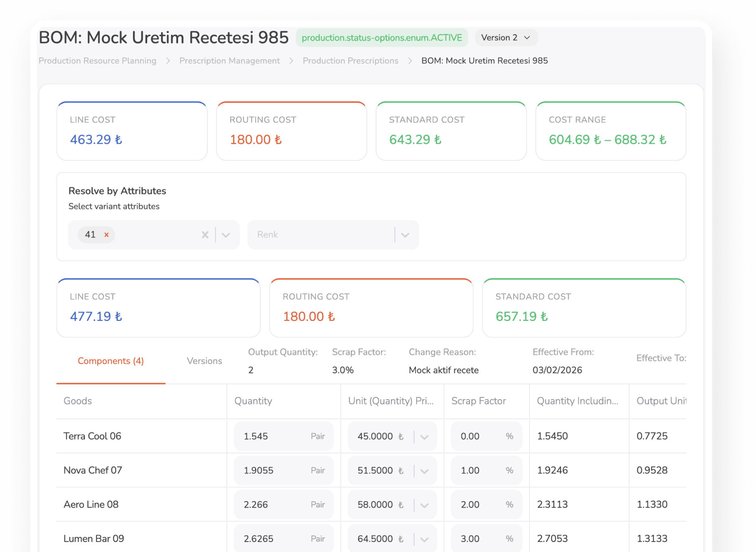This screenshot has width=756, height=552.
Task: Remove the 41 attribute tag
Action: point(107,235)
